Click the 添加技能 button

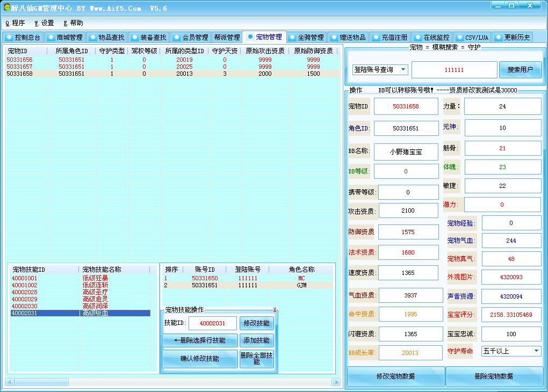coord(256,340)
